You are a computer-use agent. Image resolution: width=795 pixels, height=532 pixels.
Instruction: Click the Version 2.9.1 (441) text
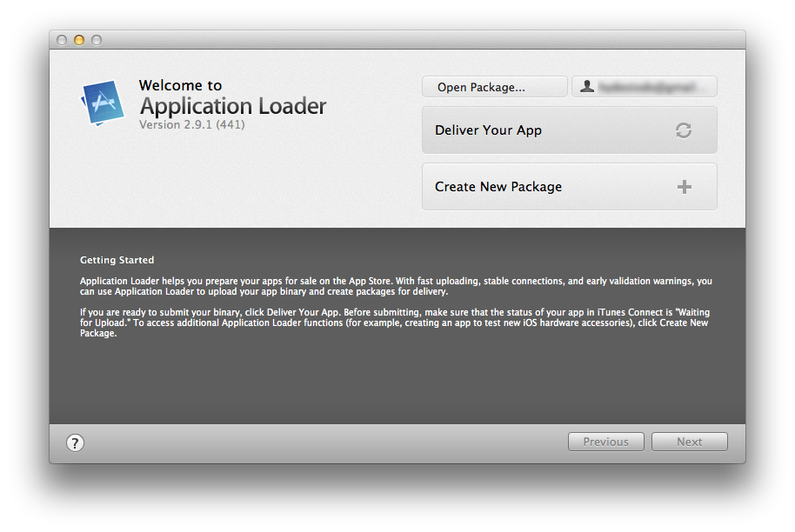[192, 124]
